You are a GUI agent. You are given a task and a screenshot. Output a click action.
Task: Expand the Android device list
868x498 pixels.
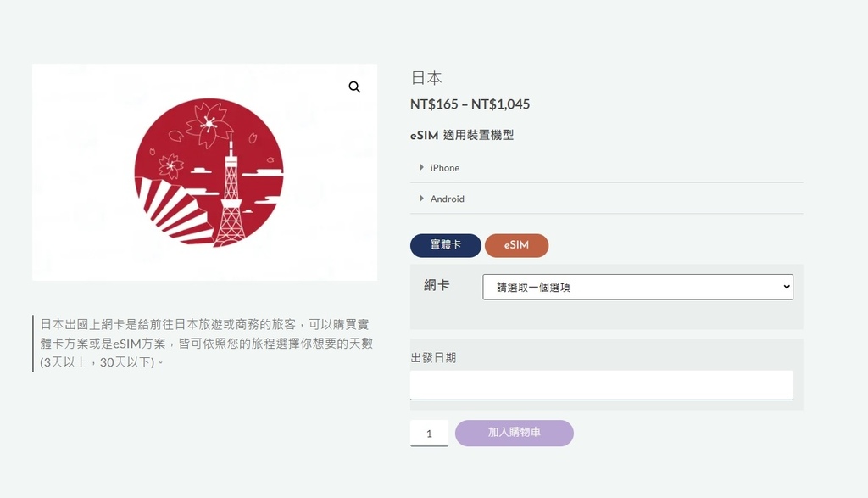click(x=606, y=199)
